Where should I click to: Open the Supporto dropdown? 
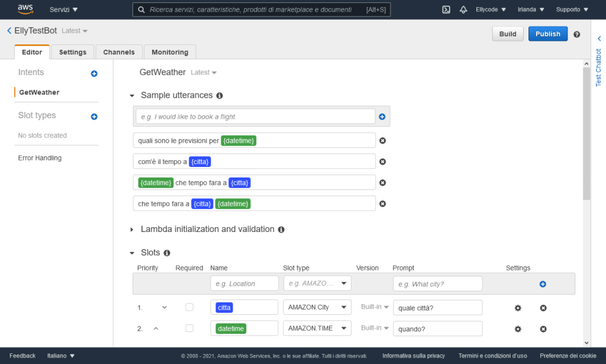coord(572,9)
